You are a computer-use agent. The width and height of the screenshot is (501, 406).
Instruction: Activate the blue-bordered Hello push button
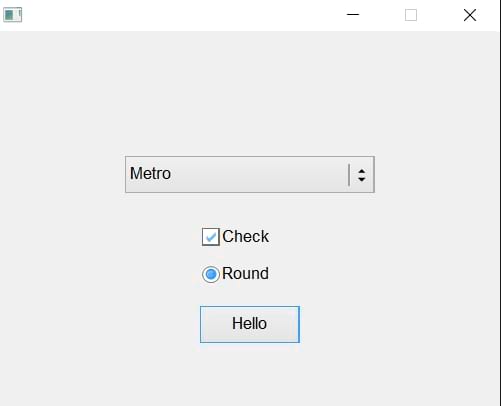coord(250,324)
